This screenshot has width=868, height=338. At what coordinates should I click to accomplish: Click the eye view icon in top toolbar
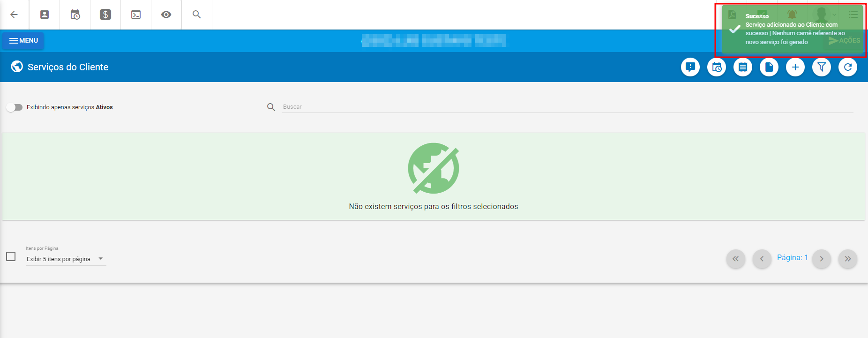coord(166,15)
